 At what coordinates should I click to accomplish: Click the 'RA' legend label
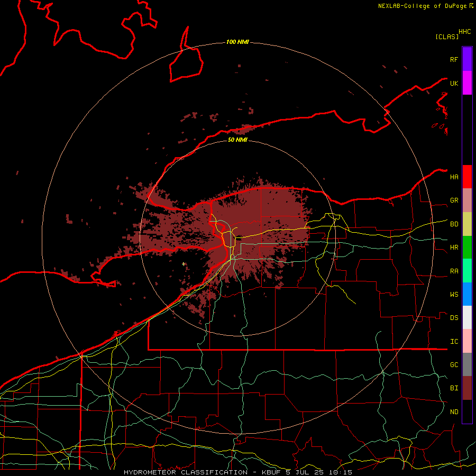[x=454, y=271]
